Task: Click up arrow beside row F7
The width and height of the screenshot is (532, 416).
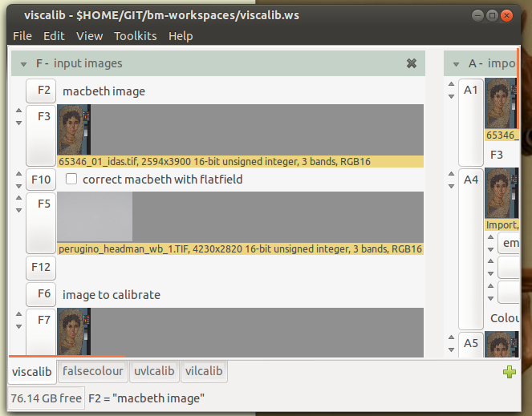Action: (19, 314)
